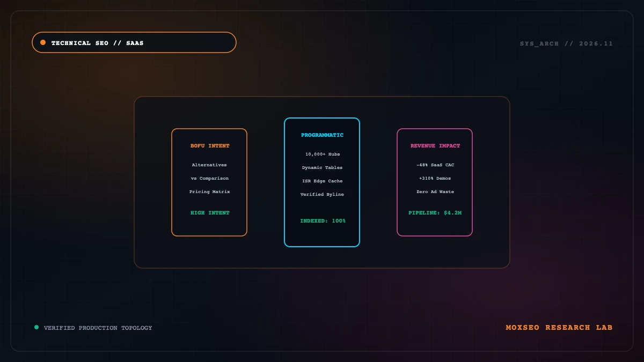Screen dimensions: 644x362
Task: Select the "-48% SaaS CAC" metric
Action: (435, 165)
